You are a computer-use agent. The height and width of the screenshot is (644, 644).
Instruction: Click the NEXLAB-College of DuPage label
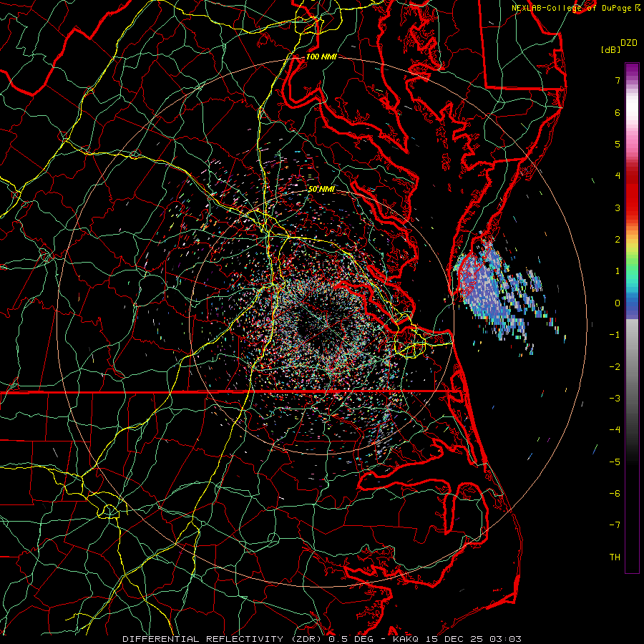577,8
